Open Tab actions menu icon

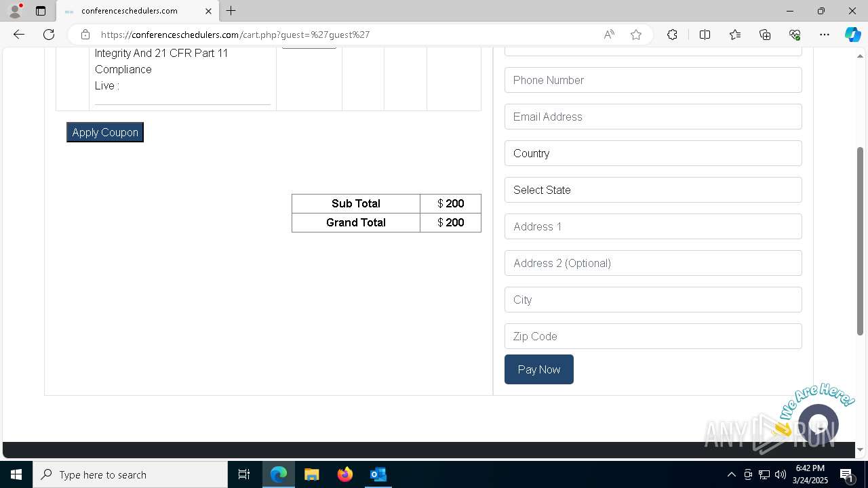pos(41,11)
